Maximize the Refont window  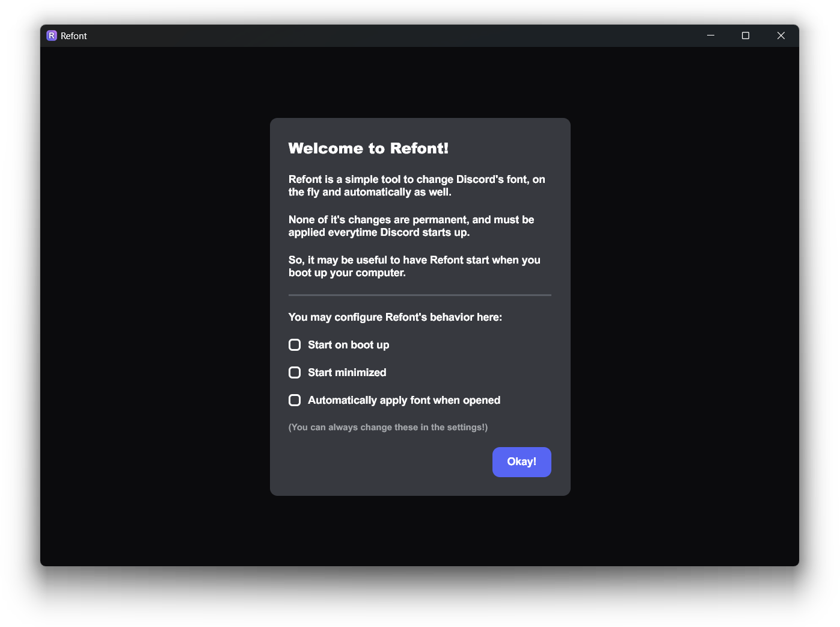click(746, 36)
